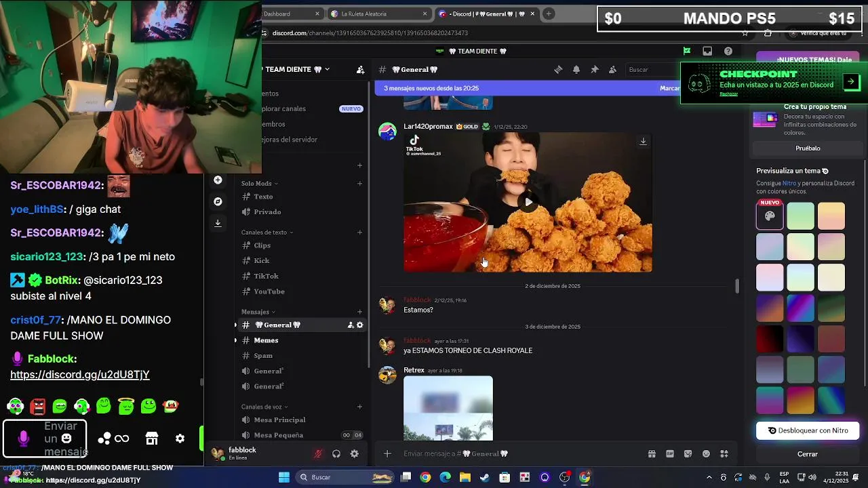Open TikTok text channel

[x=302, y=277]
